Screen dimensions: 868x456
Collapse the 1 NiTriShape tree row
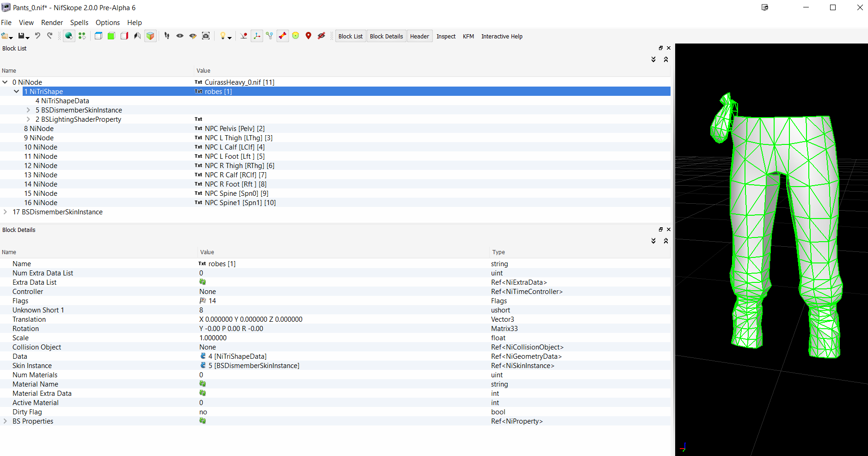pos(17,92)
